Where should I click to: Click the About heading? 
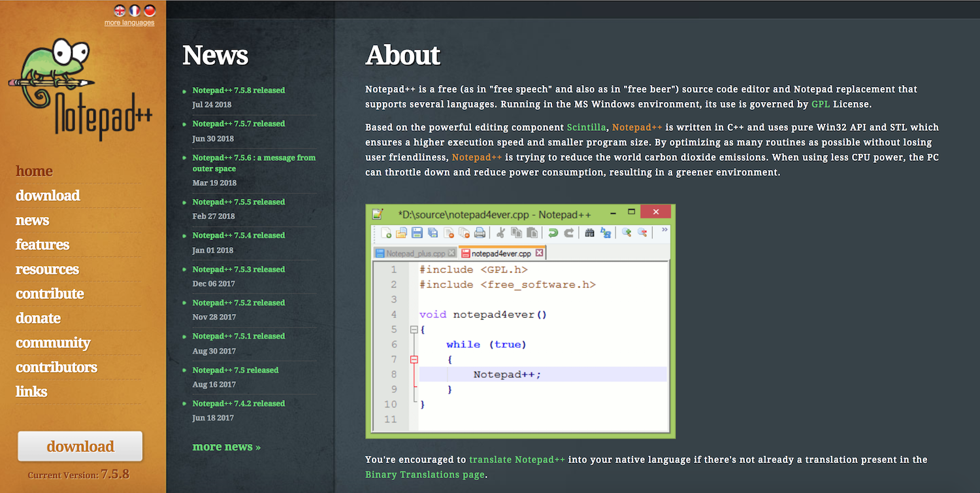[x=402, y=56]
